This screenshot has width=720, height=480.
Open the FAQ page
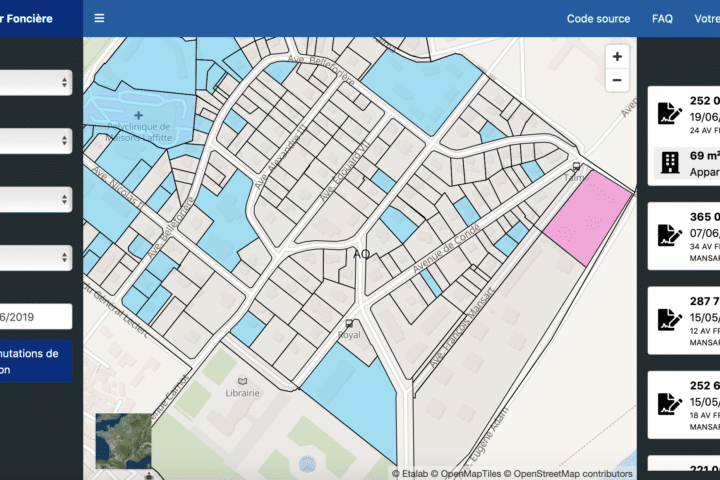(662, 19)
